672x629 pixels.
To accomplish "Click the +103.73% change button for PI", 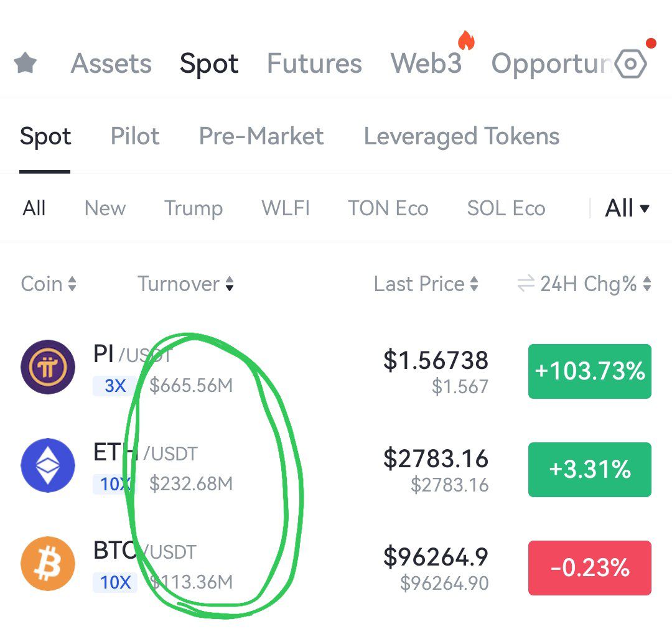I will 590,371.
